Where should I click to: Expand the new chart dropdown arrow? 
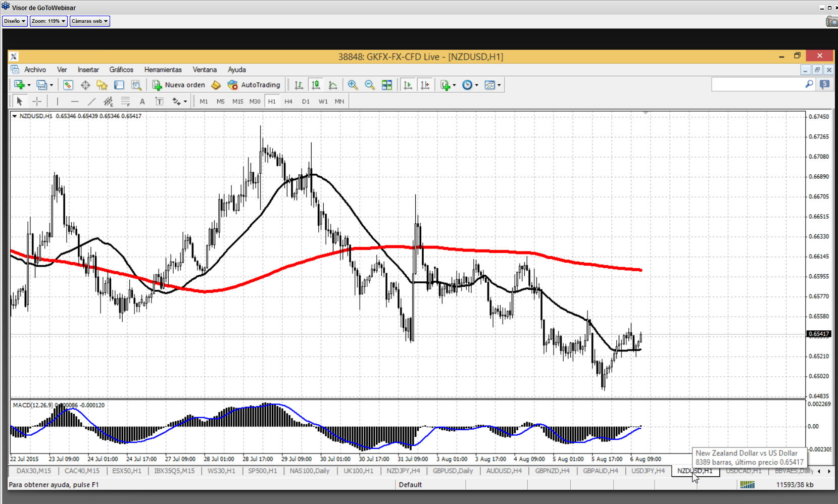pos(29,85)
